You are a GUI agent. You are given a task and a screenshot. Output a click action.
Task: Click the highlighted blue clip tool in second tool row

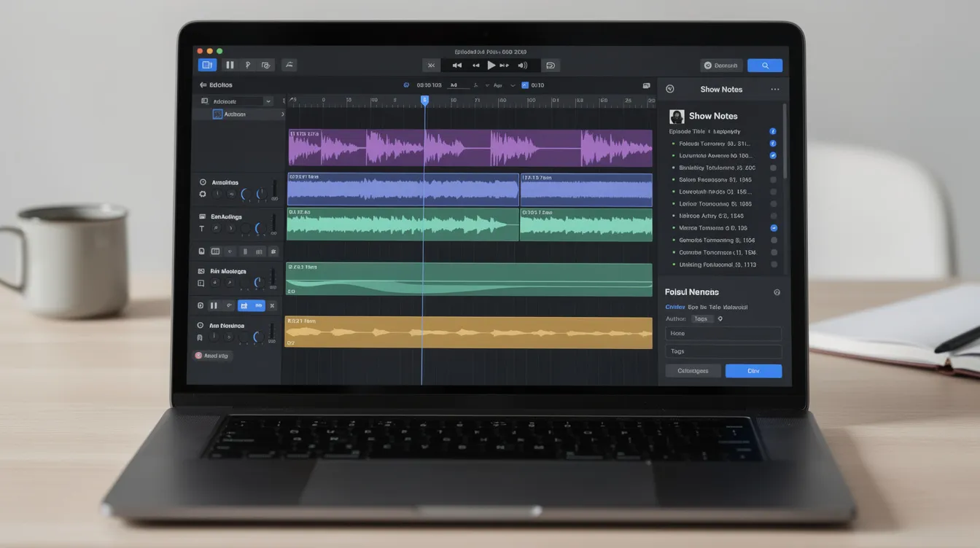[244, 306]
